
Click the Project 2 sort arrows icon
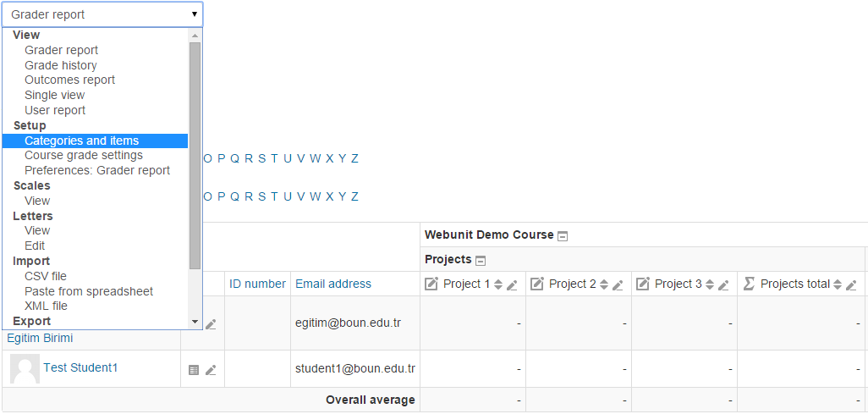pos(604,285)
